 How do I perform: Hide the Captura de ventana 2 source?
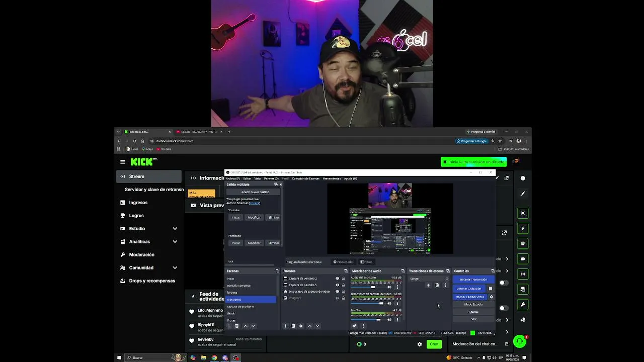(337, 279)
